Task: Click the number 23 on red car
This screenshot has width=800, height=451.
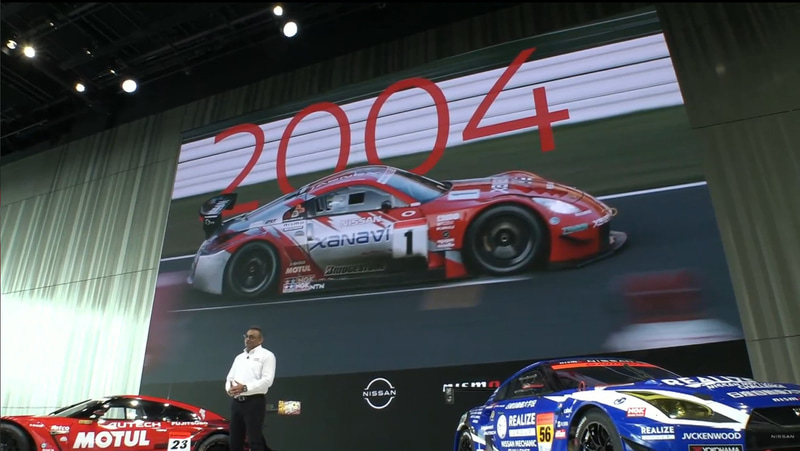Action: coord(179,443)
